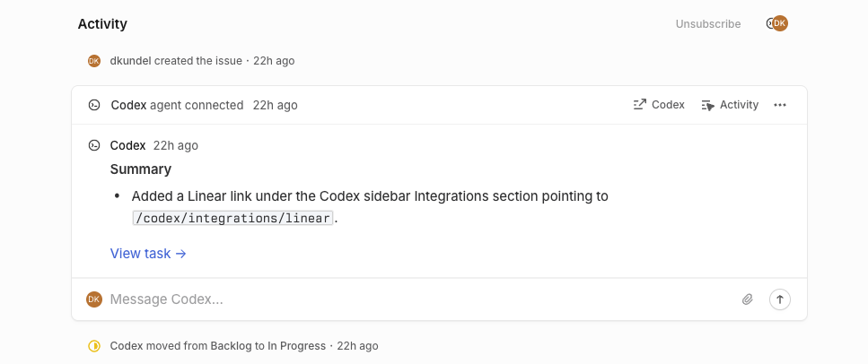868x364 pixels.
Task: Click the Codex agent icon beside 'agent connected'
Action: point(94,105)
